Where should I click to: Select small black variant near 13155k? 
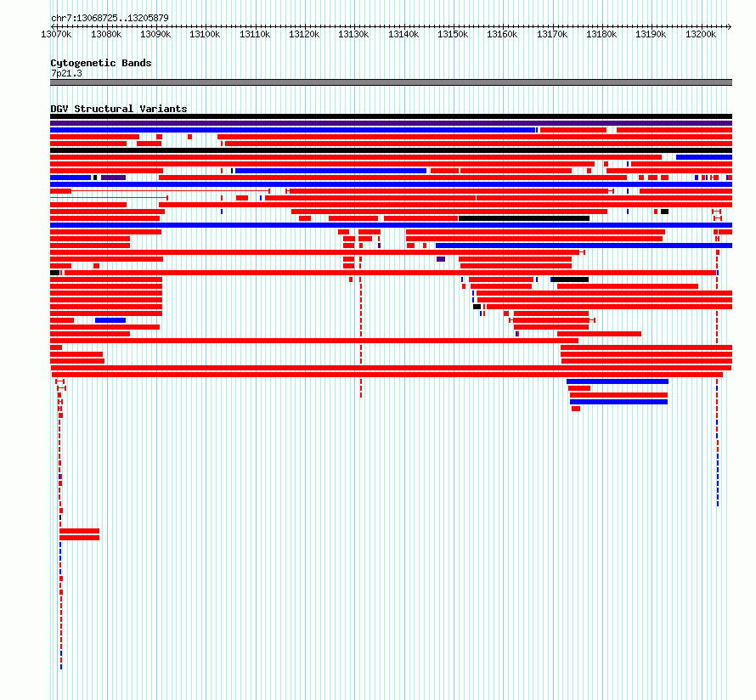(477, 307)
